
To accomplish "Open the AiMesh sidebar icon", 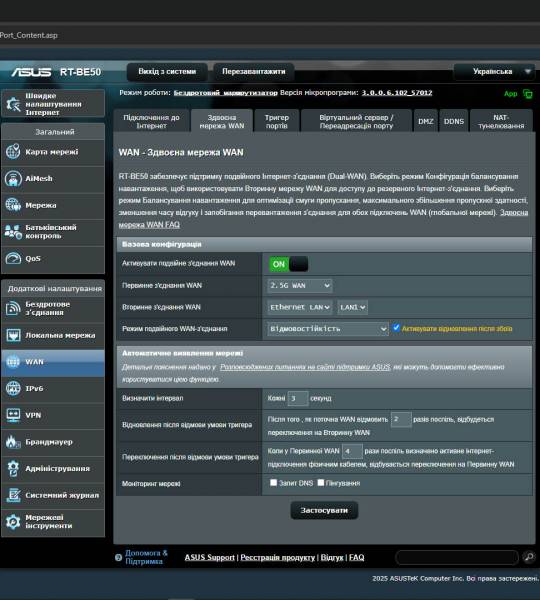I will 13,178.
